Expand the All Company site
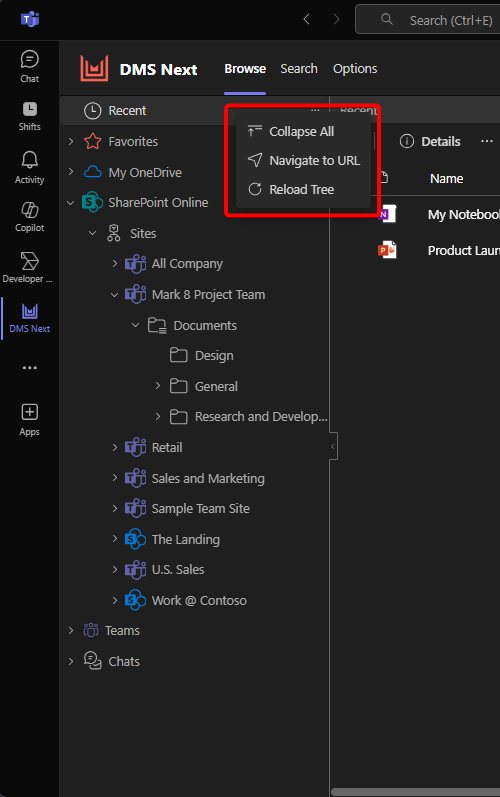This screenshot has height=797, width=500. 115,263
